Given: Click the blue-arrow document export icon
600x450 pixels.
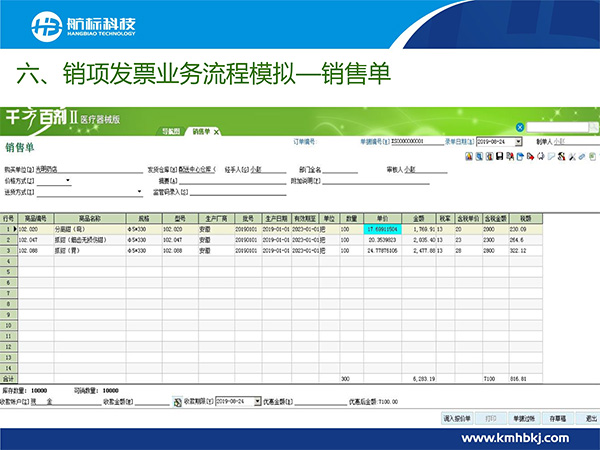Looking at the screenshot, I should point(520,157).
